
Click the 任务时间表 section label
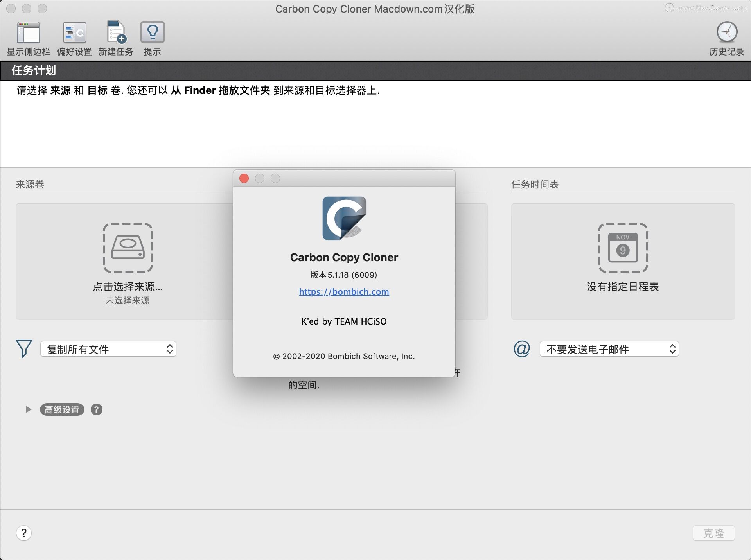pos(535,184)
